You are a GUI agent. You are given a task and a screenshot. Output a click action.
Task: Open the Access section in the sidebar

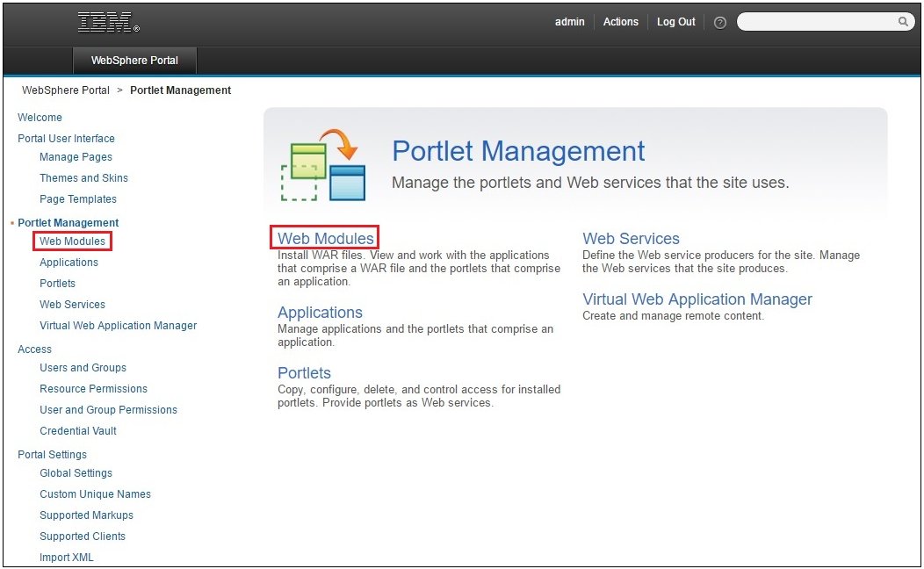click(35, 349)
